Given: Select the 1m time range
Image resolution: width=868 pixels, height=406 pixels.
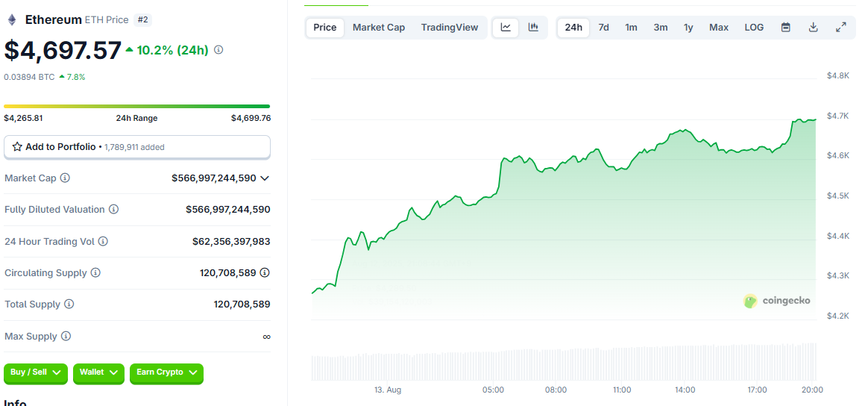Looking at the screenshot, I should click(x=631, y=27).
